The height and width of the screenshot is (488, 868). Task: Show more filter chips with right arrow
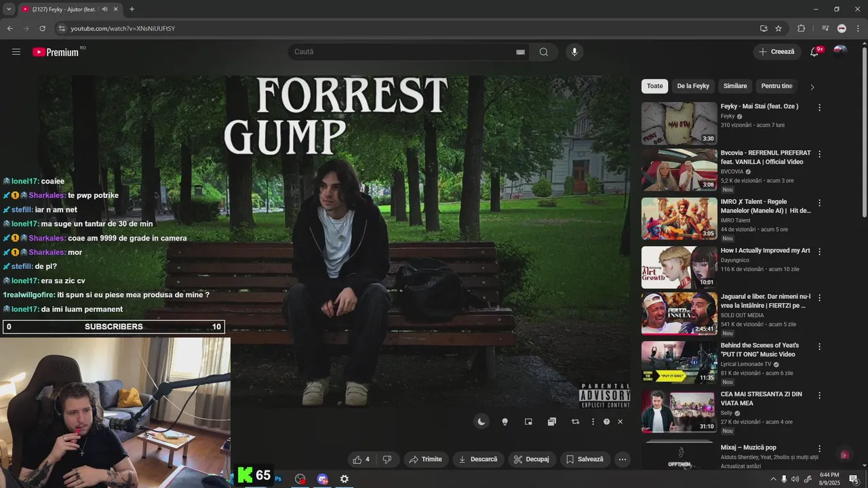pyautogui.click(x=812, y=87)
